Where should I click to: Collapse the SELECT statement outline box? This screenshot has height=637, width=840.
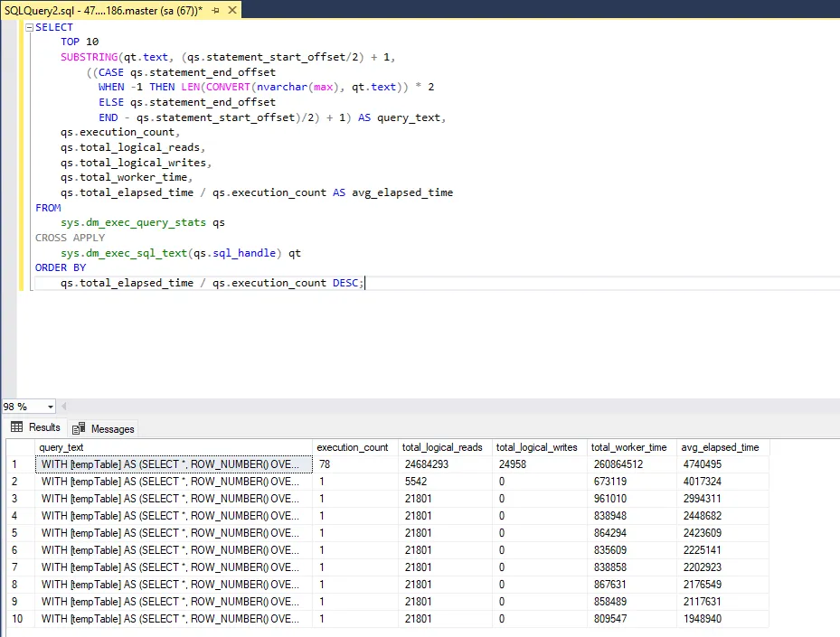(28, 27)
